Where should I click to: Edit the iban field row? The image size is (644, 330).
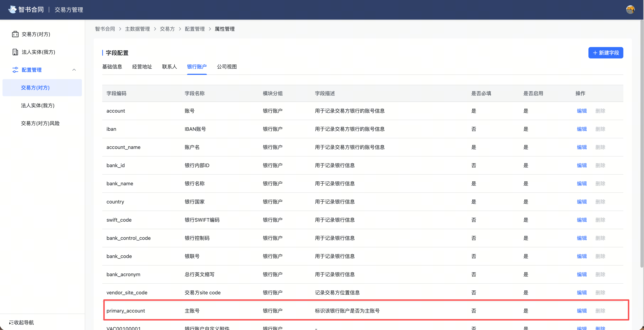(x=582, y=129)
